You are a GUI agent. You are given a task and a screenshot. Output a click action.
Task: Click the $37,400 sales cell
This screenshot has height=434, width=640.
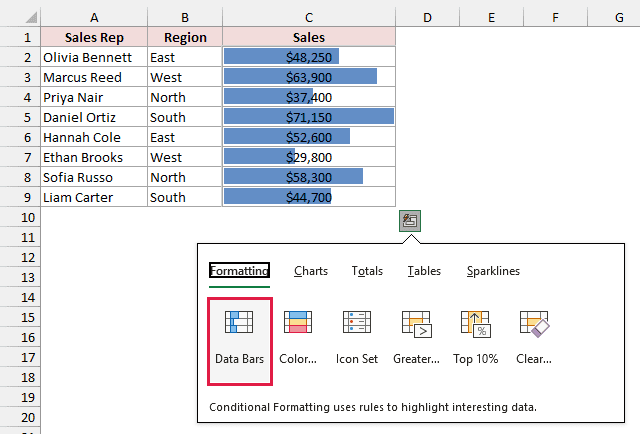[x=309, y=97]
